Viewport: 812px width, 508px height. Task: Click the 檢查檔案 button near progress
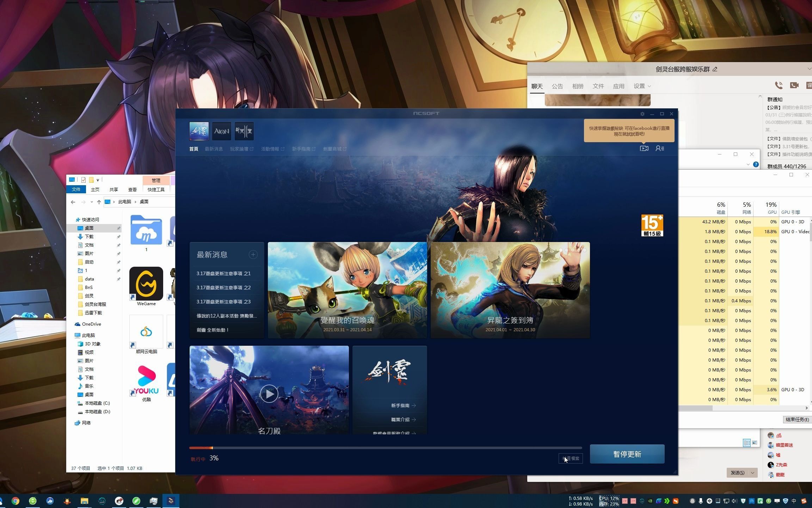click(x=571, y=458)
